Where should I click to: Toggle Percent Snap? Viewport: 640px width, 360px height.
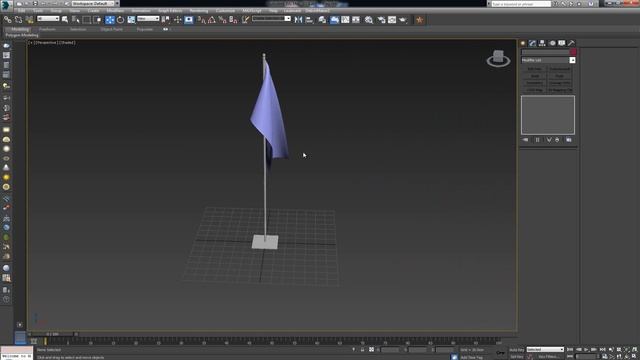pos(222,20)
